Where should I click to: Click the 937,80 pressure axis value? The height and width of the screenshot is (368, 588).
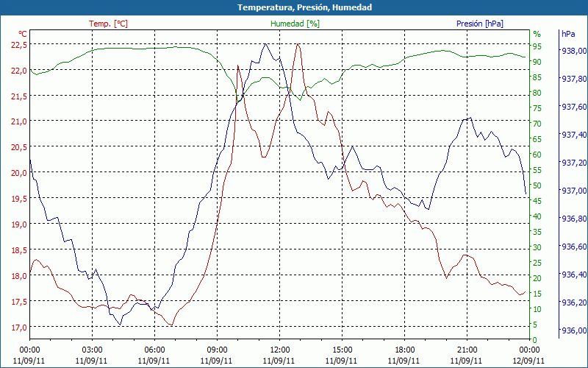573,79
